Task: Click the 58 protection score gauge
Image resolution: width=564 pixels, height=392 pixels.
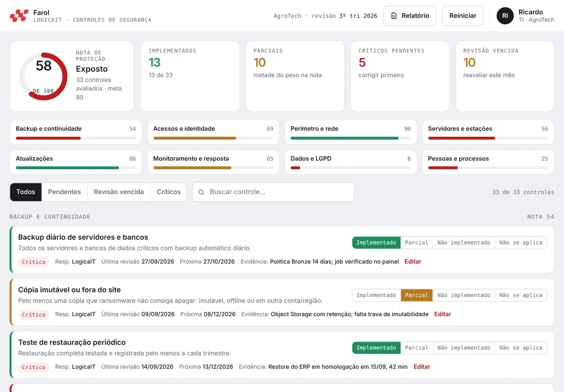Action: coord(43,76)
